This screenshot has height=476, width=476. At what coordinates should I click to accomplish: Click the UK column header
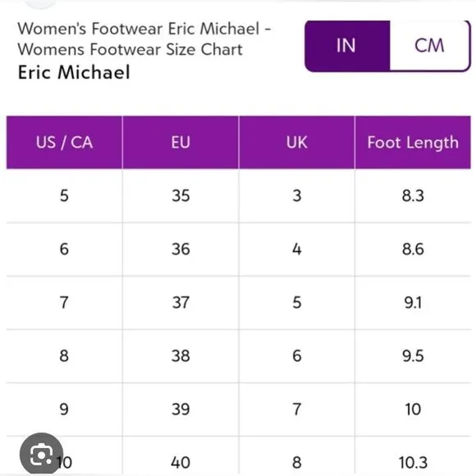pyautogui.click(x=296, y=142)
